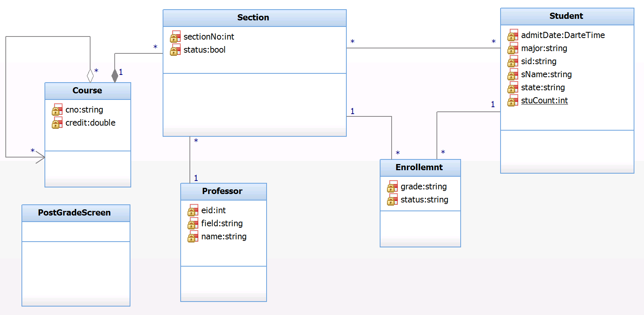The width and height of the screenshot is (644, 315).
Task: Click the icon beside name:string in Professor
Action: tap(193, 237)
